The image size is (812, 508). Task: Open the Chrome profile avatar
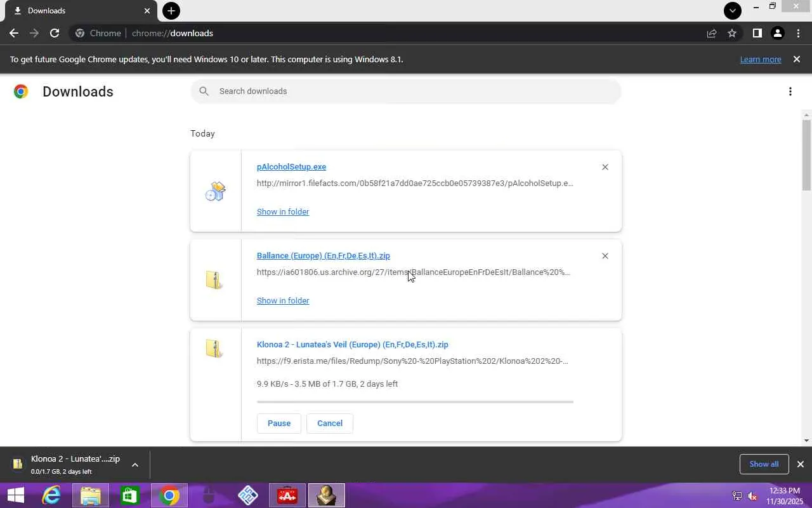(777, 33)
